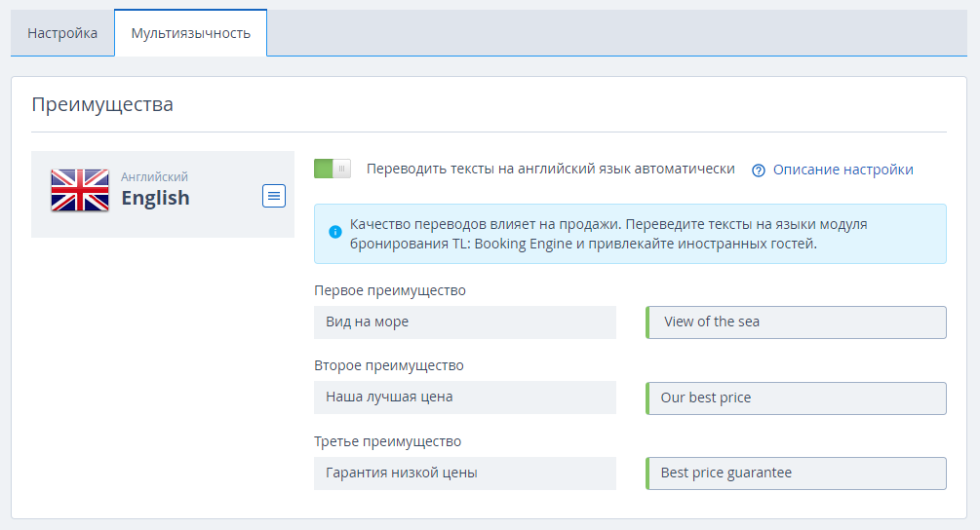Click the 'Our best price' translation field
The image size is (980, 530).
tap(797, 398)
